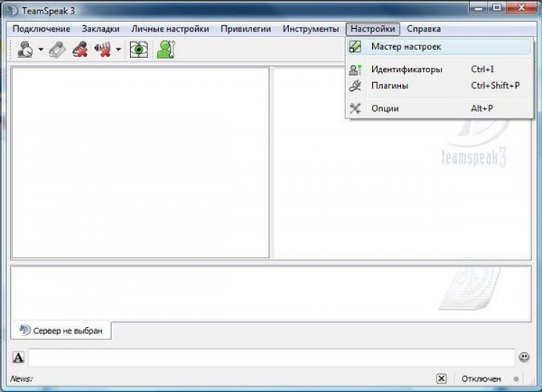Click the Отключен status text
The height and width of the screenshot is (392, 542).
click(481, 379)
